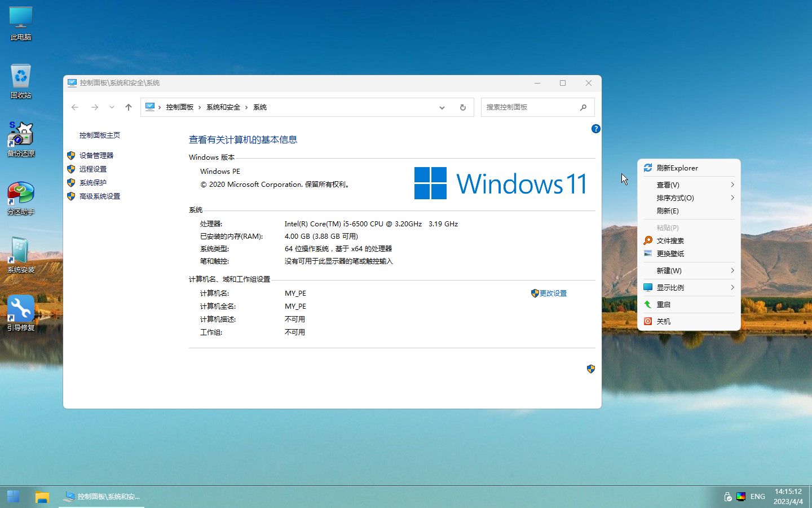Open File Explorer from the taskbar
Viewport: 812px width, 508px height.
click(x=42, y=497)
